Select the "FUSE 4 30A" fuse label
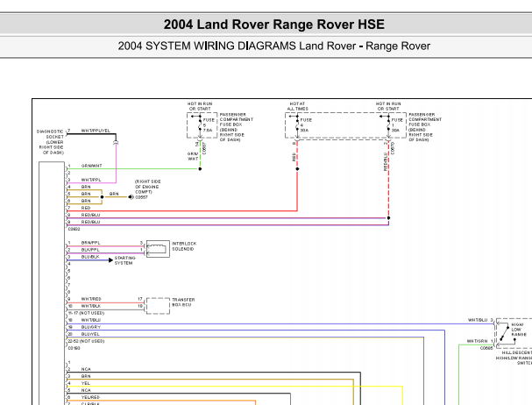 tap(306, 125)
